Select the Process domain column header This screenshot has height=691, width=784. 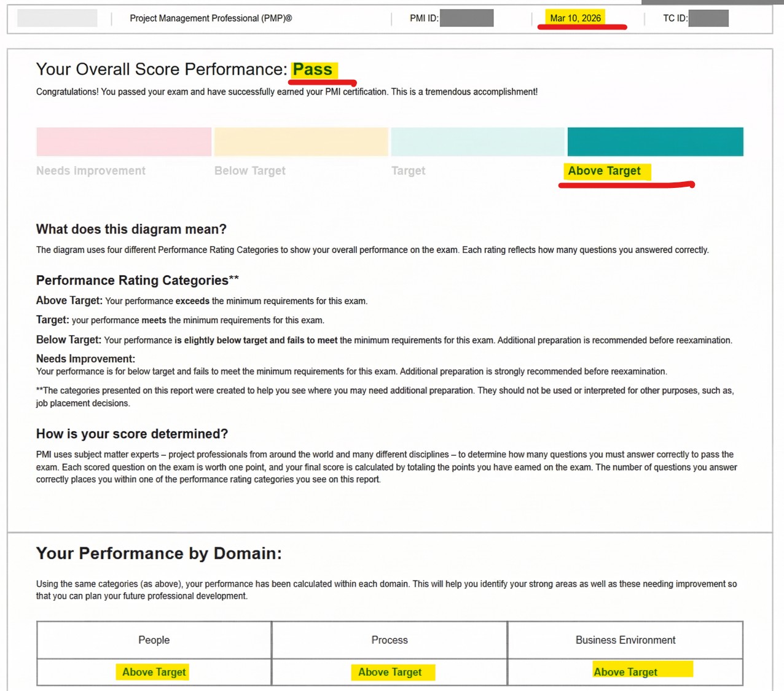pos(390,640)
